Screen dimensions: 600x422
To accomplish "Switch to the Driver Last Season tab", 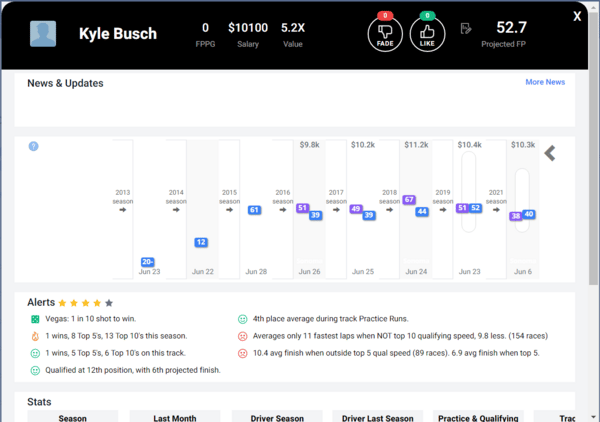I will tap(378, 417).
